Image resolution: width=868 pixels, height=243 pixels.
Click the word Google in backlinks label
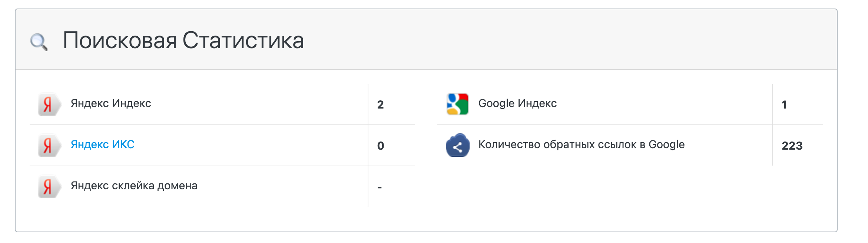(666, 144)
